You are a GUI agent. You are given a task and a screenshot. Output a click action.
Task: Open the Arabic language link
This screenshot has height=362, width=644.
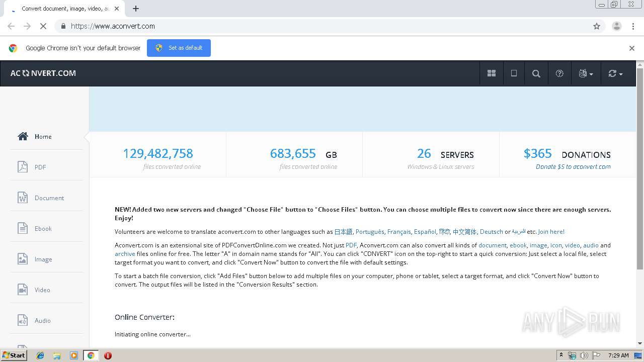[519, 232]
